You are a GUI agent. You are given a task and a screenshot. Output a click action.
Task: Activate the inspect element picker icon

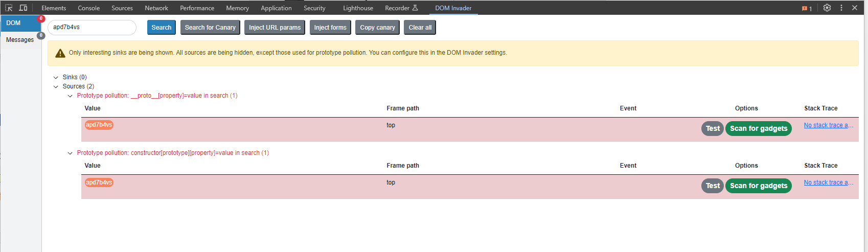coord(9,8)
